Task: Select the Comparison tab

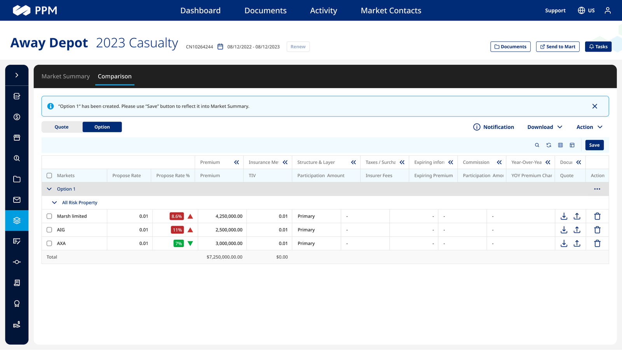Action: [x=115, y=77]
